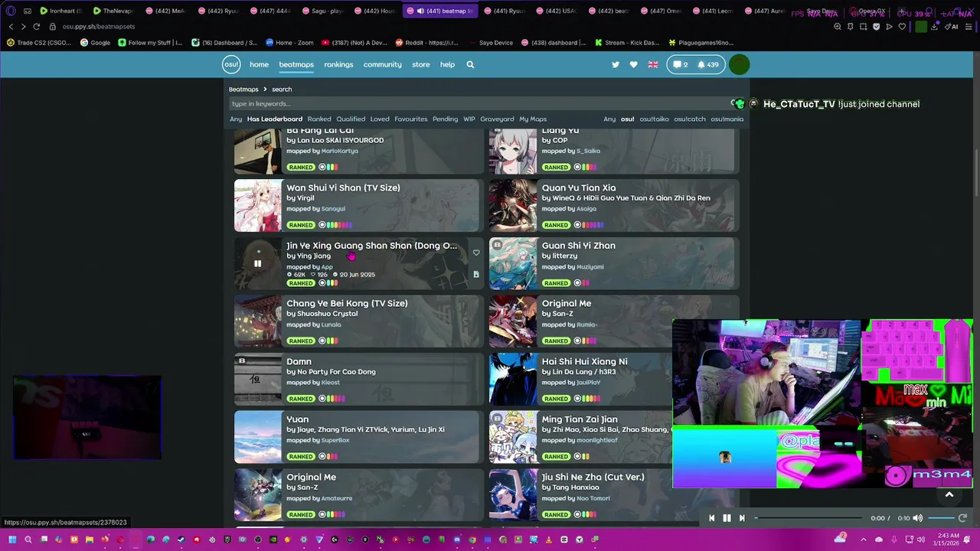Open the rankings nav item
980x551 pixels.
[x=338, y=65]
